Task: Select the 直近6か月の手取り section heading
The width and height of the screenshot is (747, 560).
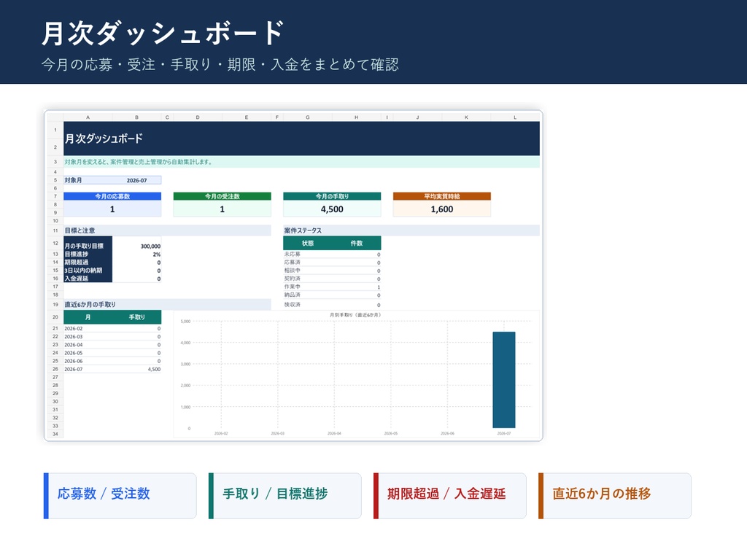Action: [167, 304]
